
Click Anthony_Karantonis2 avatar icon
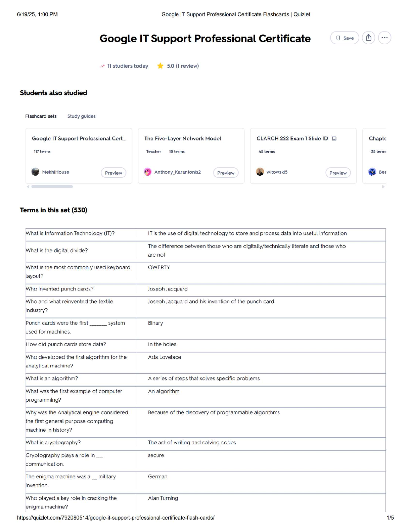147,172
